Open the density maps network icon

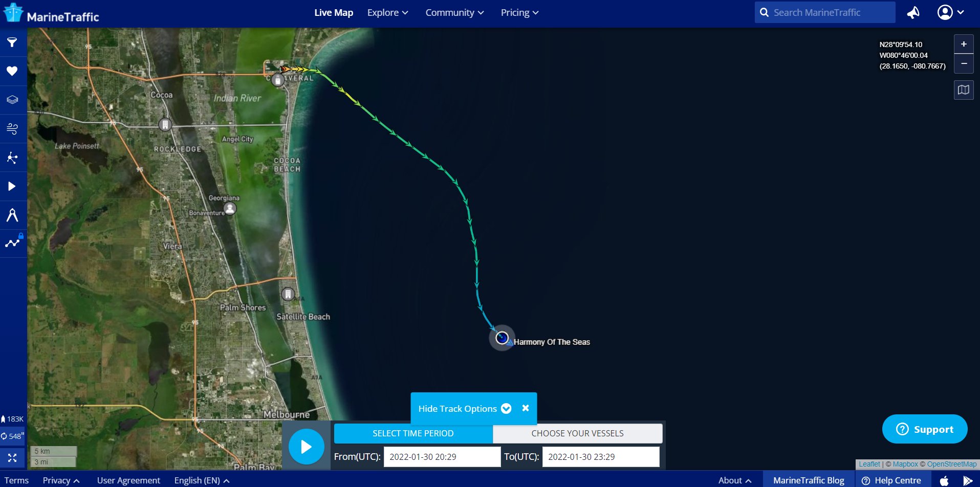(12, 158)
